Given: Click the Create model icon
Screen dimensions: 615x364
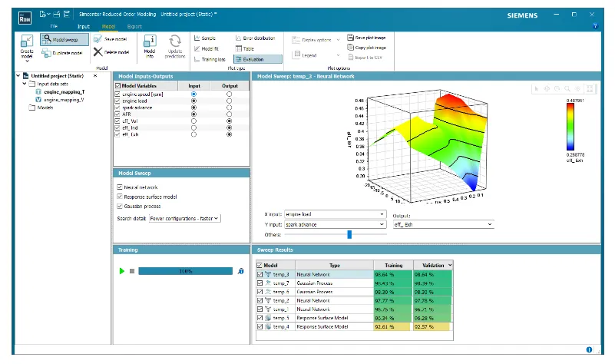Looking at the screenshot, I should (x=27, y=41).
